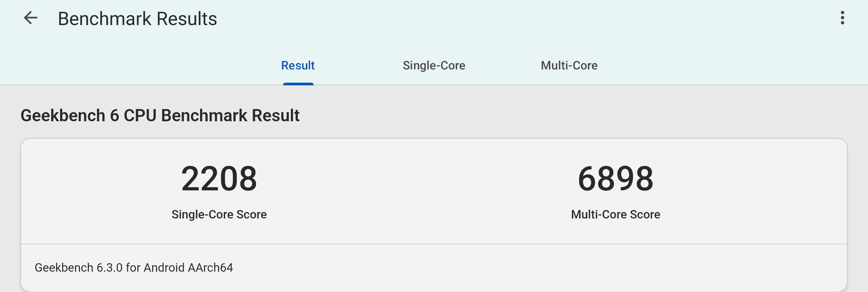The image size is (868, 292).
Task: Select the 2208 single-core score number
Action: coord(219,179)
